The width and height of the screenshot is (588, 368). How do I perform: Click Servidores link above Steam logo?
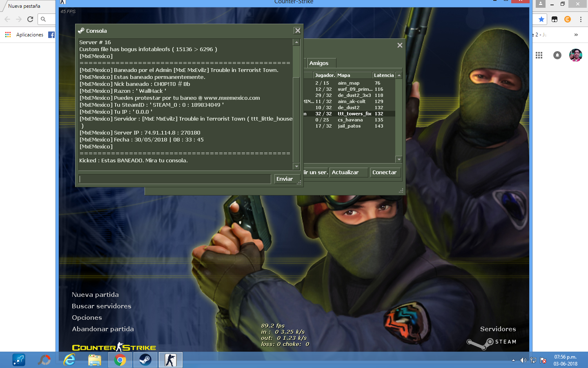pyautogui.click(x=498, y=329)
